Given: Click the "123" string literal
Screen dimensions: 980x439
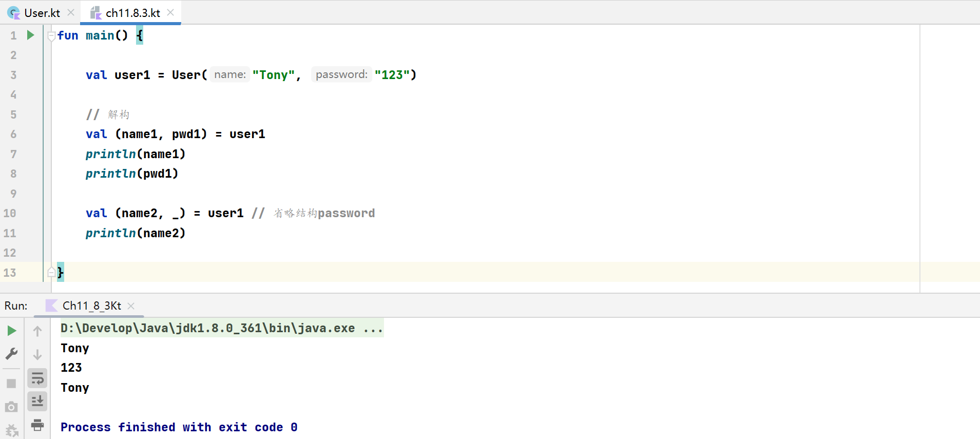Looking at the screenshot, I should (392, 75).
